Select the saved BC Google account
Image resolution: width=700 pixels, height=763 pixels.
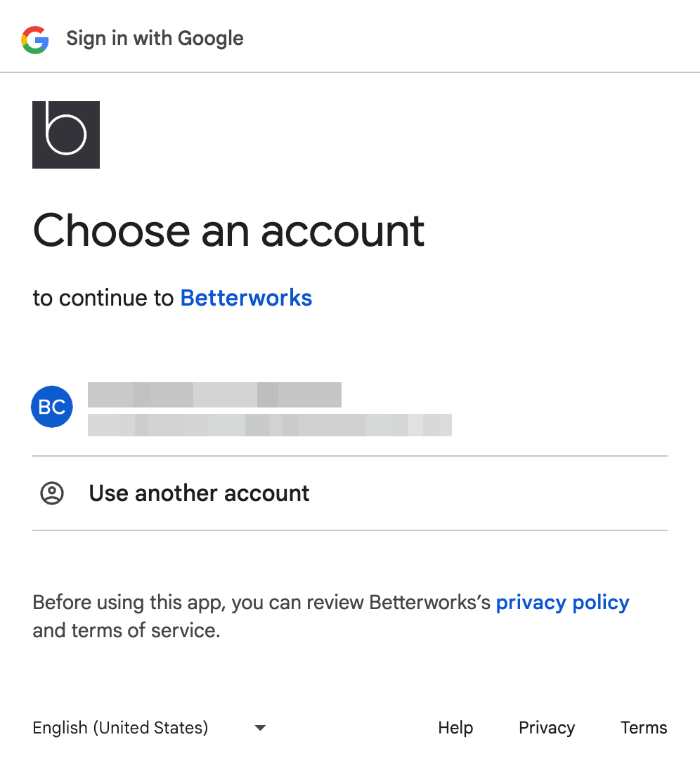click(211, 407)
